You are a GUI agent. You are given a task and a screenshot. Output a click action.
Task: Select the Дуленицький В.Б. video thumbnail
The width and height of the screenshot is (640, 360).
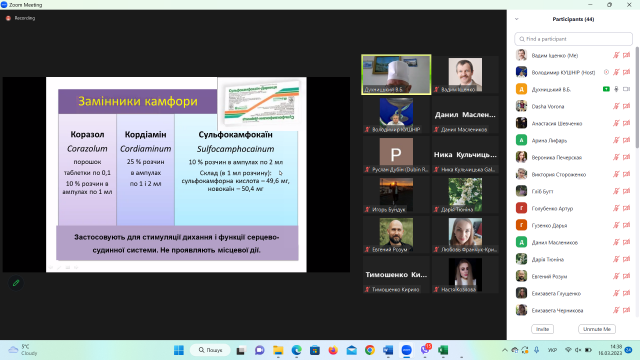(x=396, y=75)
